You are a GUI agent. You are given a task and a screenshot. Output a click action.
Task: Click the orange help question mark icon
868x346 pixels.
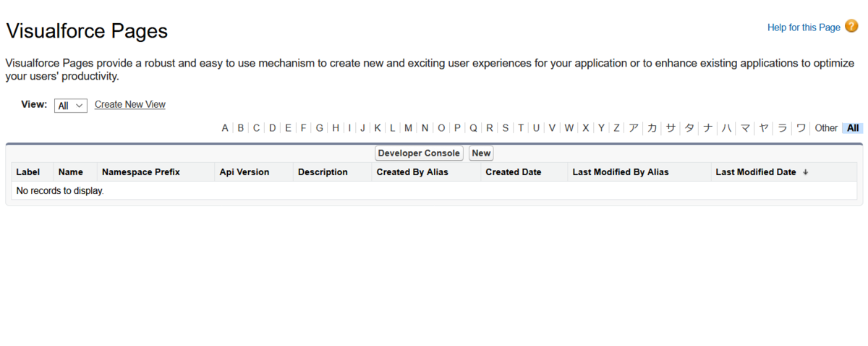click(851, 27)
